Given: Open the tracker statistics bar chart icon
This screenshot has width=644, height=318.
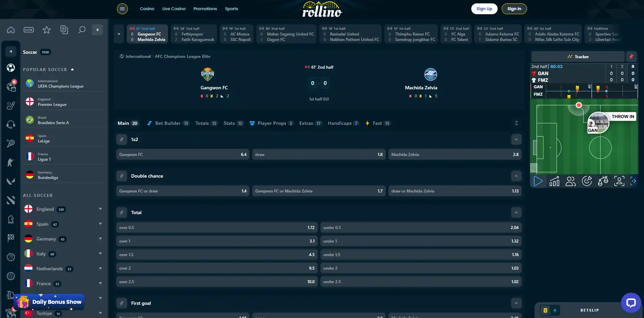Looking at the screenshot, I should [x=554, y=181].
